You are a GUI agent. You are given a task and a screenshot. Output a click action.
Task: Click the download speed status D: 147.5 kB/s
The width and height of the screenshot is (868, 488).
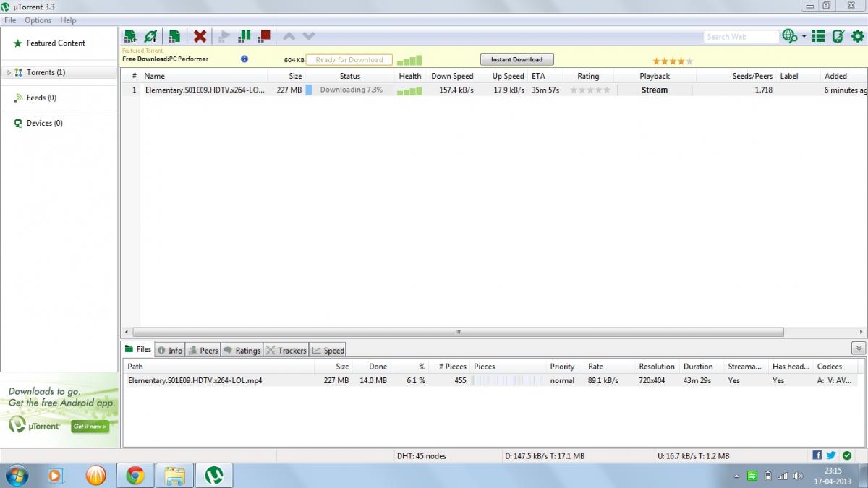click(545, 456)
